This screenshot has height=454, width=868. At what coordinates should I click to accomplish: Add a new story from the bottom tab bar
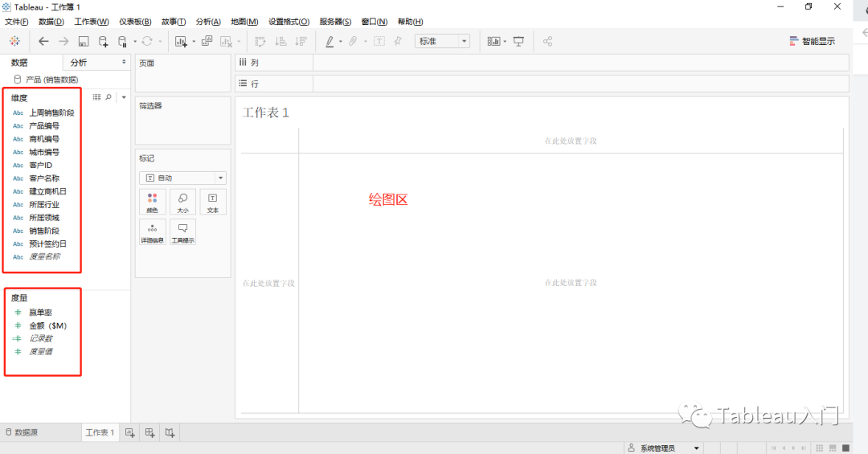170,433
